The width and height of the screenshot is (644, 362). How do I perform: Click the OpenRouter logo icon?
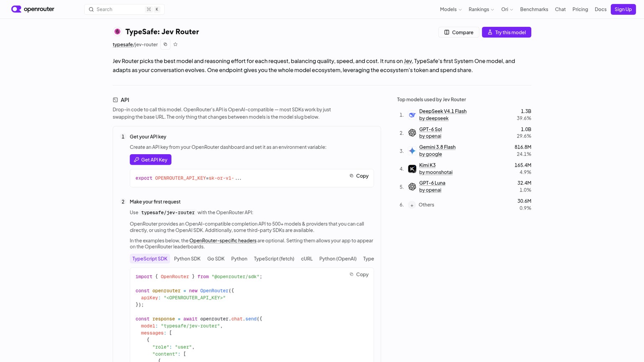tap(16, 9)
